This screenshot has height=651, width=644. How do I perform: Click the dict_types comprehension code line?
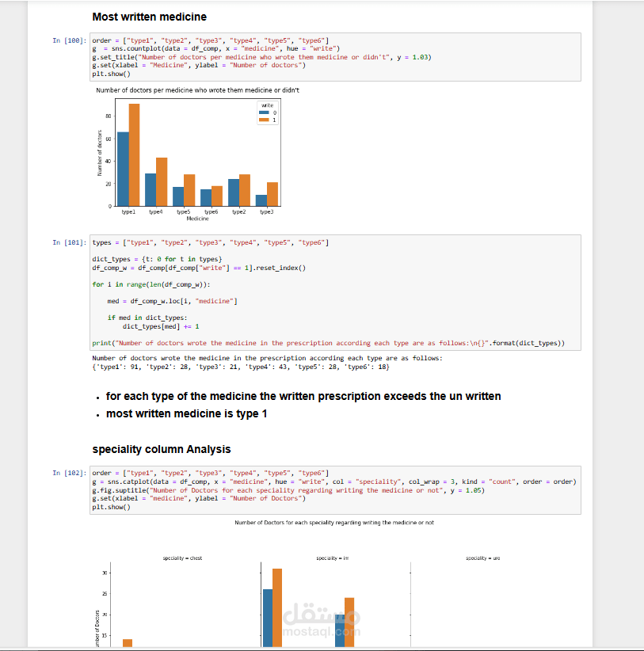click(x=157, y=259)
